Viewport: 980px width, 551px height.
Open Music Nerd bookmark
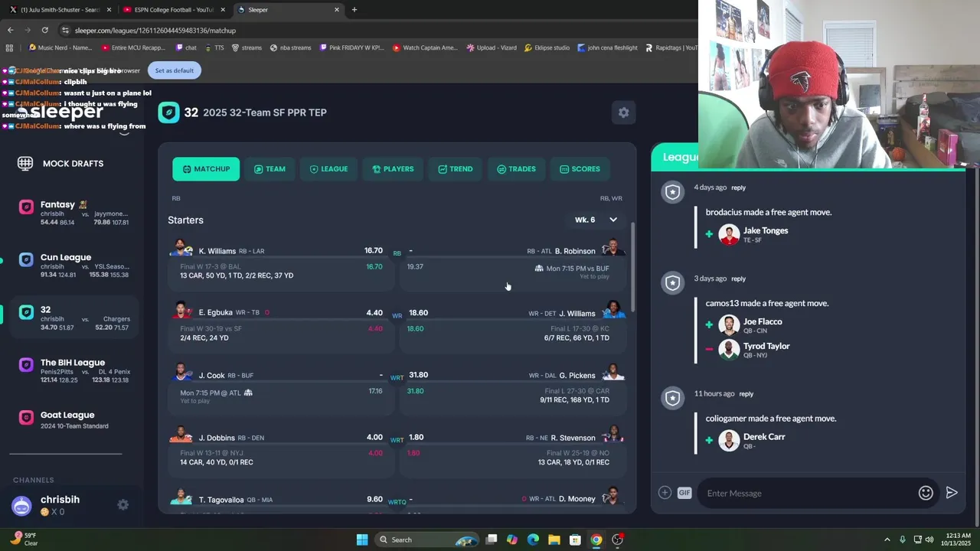click(x=60, y=47)
